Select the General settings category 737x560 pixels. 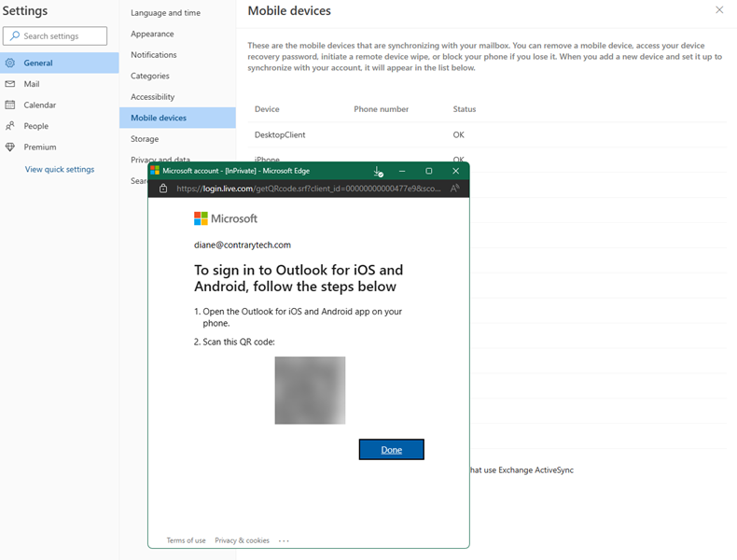[59, 63]
